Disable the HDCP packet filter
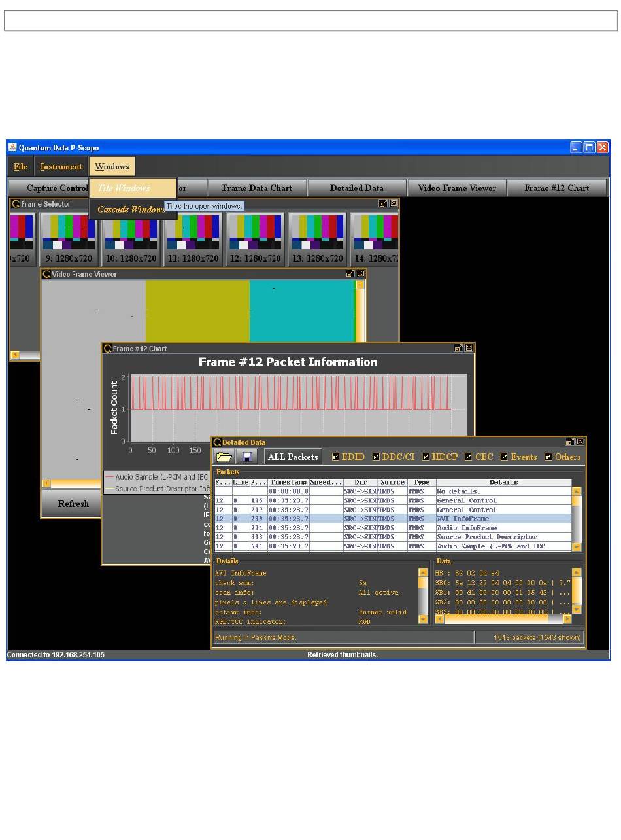Viewport: 621px width, 840px height. (x=426, y=457)
